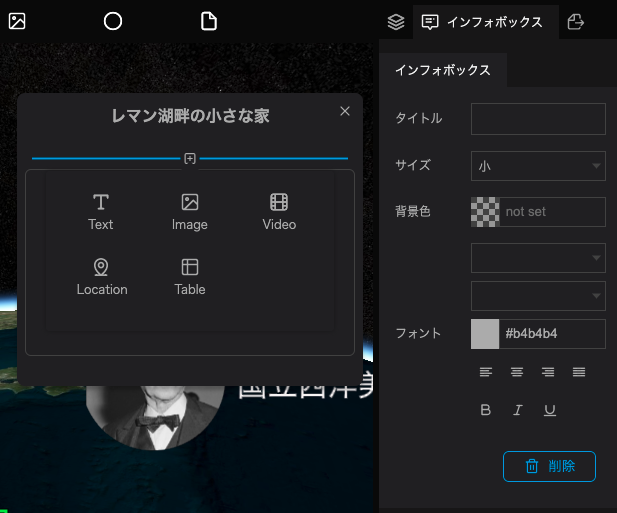The image size is (617, 513).
Task: Toggle italic formatting
Action: coord(517,410)
